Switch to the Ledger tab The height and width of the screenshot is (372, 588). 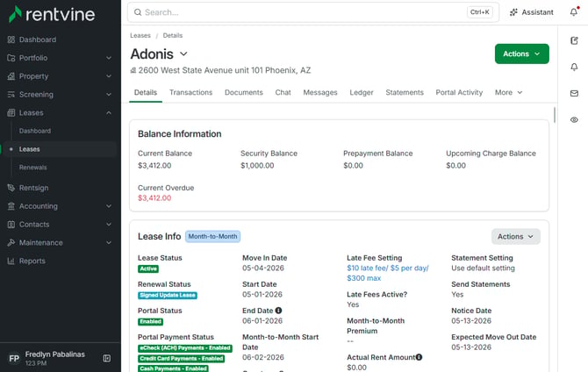click(x=362, y=92)
